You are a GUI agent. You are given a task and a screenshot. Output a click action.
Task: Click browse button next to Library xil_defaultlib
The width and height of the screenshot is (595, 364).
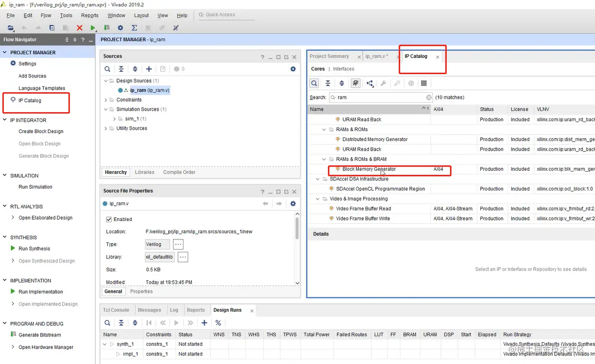[183, 257]
